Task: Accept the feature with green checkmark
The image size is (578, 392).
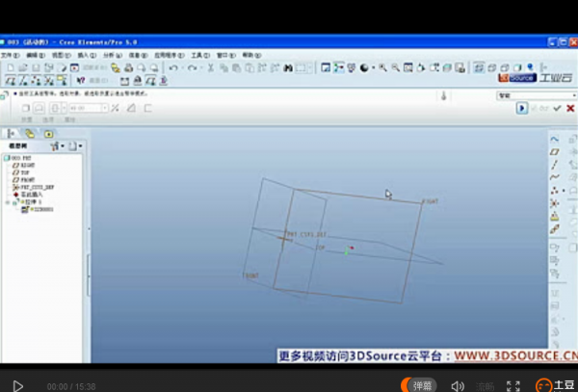Action: coord(557,108)
